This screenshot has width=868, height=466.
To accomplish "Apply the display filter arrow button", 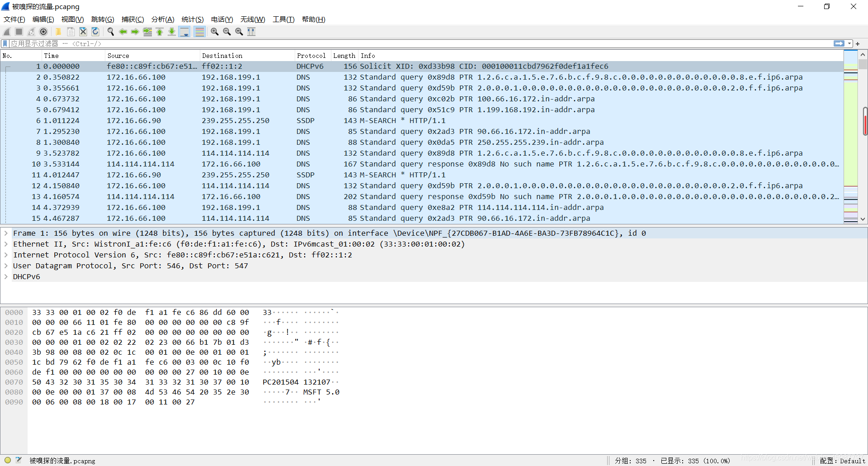I will (839, 43).
